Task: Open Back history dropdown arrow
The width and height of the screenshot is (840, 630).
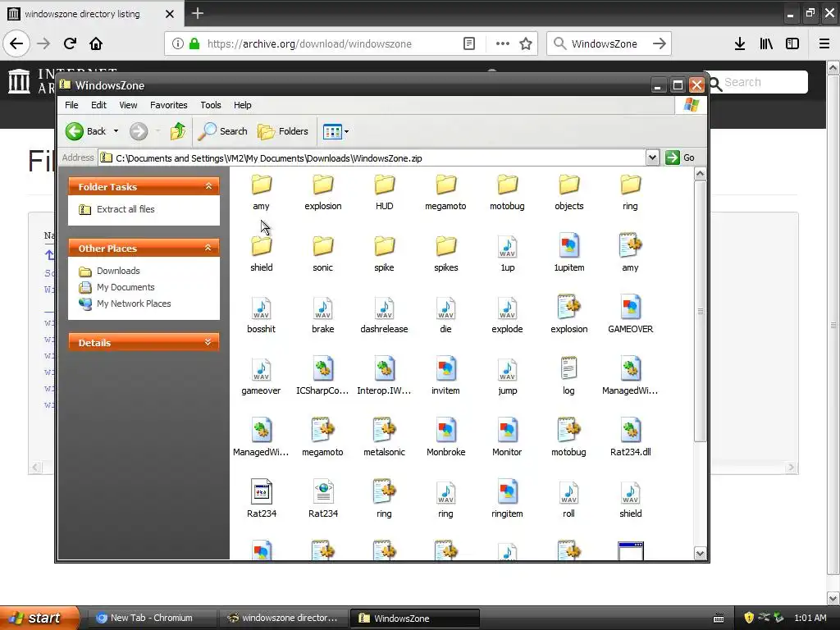Action: (x=116, y=131)
